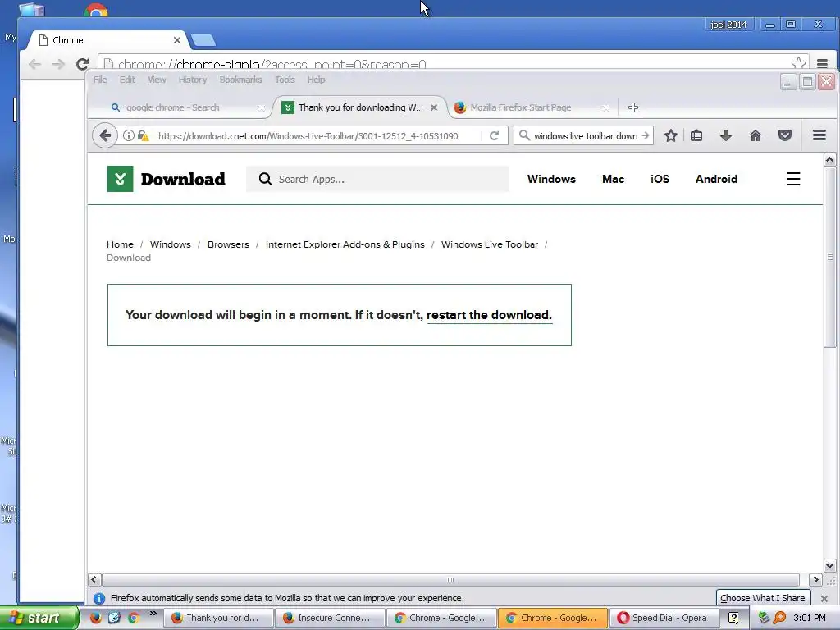Go back in the Firefox navigation bar
The height and width of the screenshot is (630, 840).
coord(105,135)
